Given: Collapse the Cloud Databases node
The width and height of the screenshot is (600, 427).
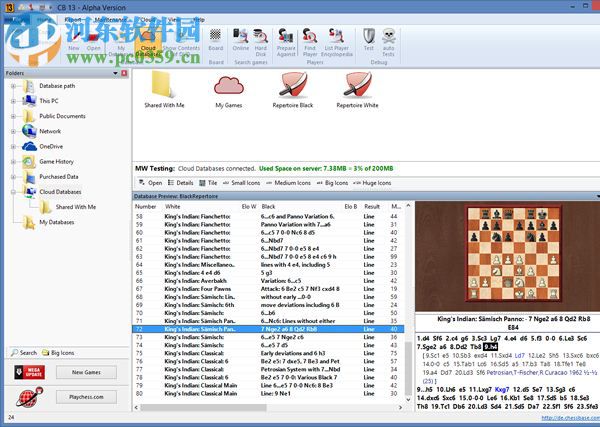Looking at the screenshot, I should point(13,192).
